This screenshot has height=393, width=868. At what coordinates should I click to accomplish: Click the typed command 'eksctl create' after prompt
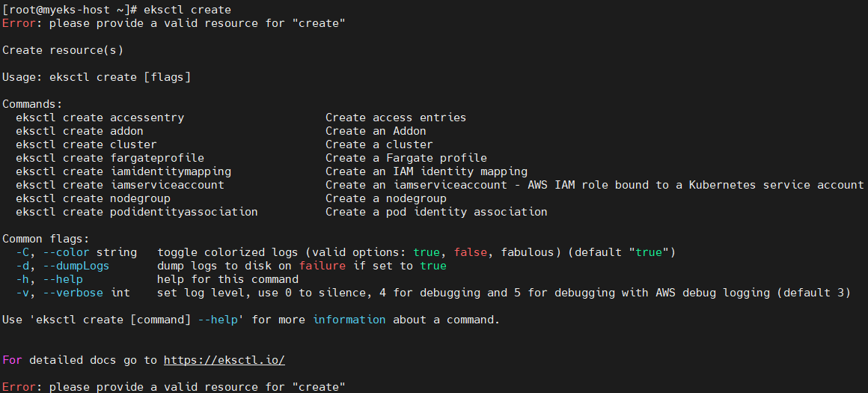pos(187,10)
